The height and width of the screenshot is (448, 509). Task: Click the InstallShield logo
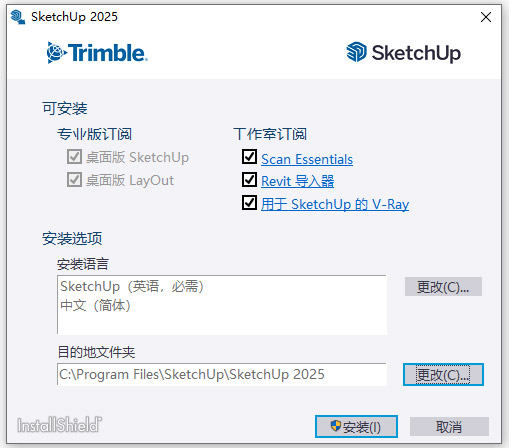59,425
